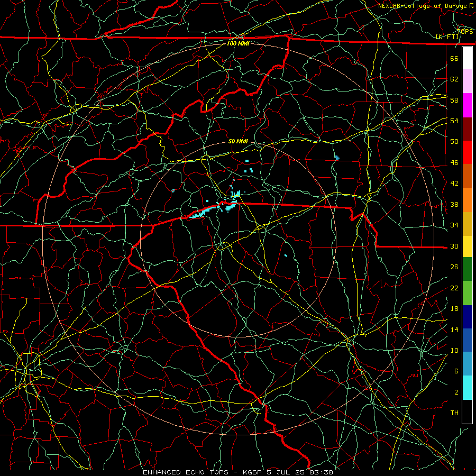The image size is (476, 476).
Task: Click the light pink swatch in the tops legend
Action: coord(467,81)
